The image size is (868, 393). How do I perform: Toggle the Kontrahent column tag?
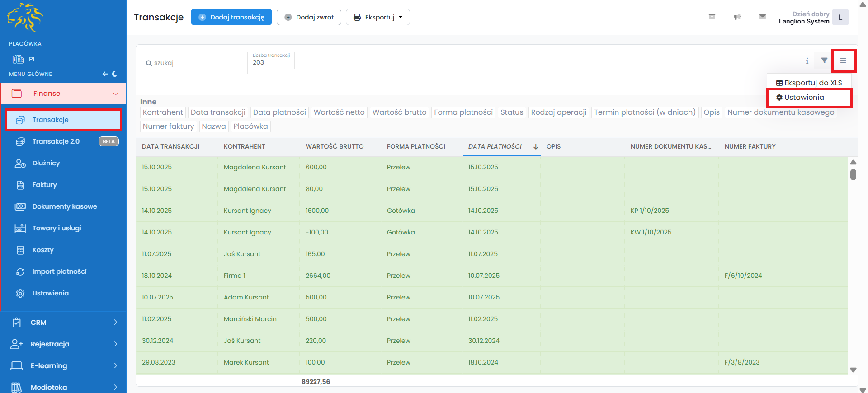tap(163, 112)
